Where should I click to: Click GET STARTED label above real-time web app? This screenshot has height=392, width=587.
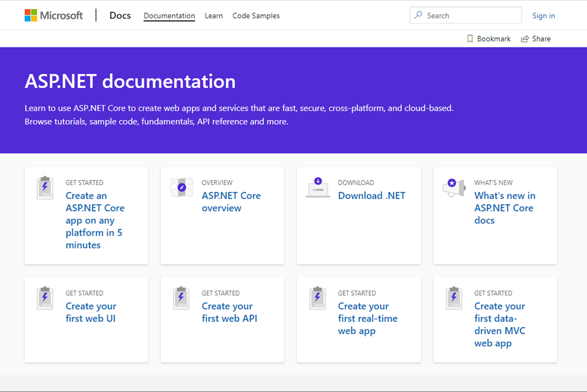pos(357,293)
